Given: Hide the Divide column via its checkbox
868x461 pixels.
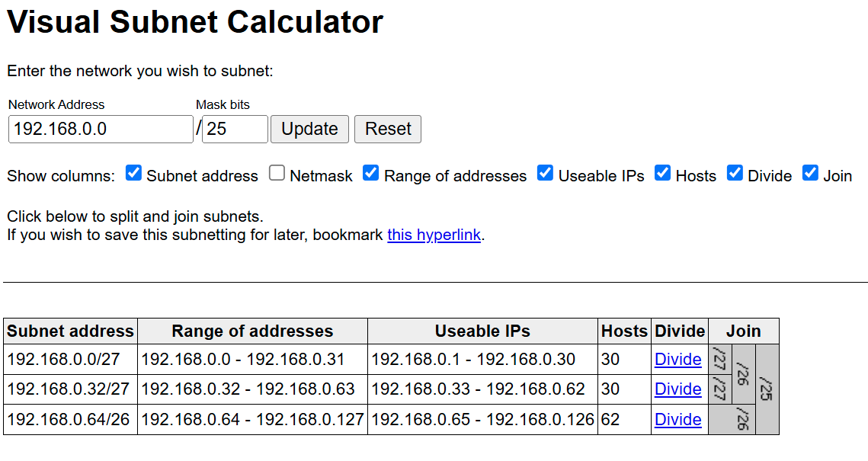Looking at the screenshot, I should [735, 173].
